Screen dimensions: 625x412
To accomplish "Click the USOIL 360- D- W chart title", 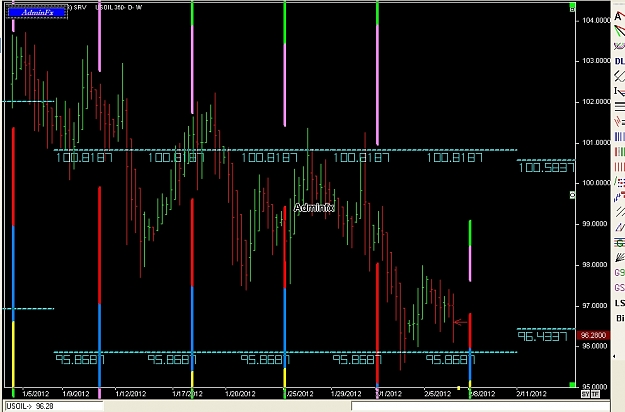I will 118,7.
